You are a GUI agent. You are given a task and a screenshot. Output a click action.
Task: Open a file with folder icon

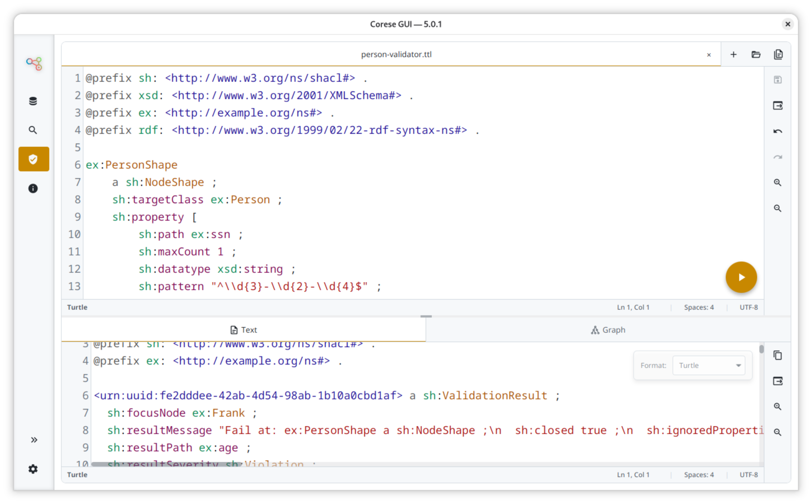[756, 54]
